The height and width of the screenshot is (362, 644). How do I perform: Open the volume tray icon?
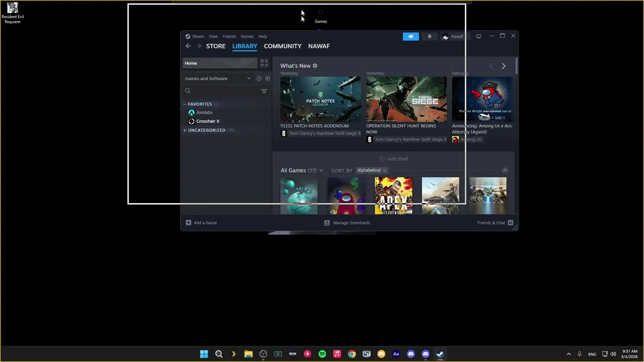point(613,354)
